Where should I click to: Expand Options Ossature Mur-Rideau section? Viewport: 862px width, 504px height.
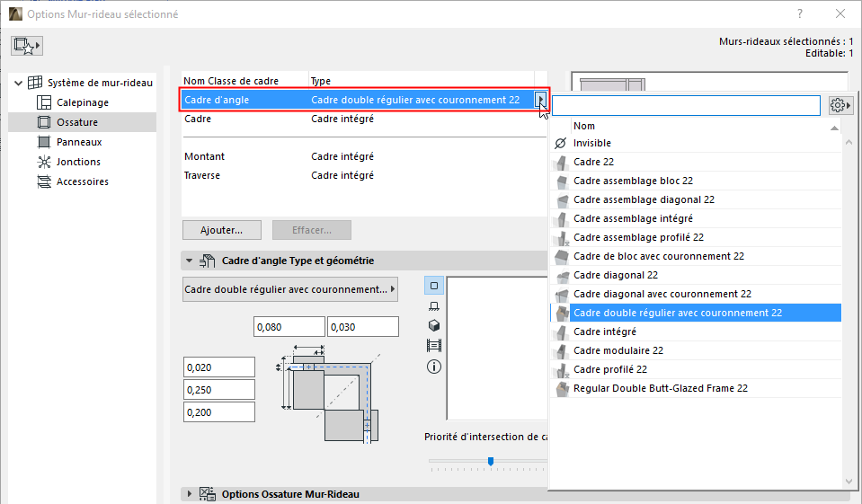189,494
